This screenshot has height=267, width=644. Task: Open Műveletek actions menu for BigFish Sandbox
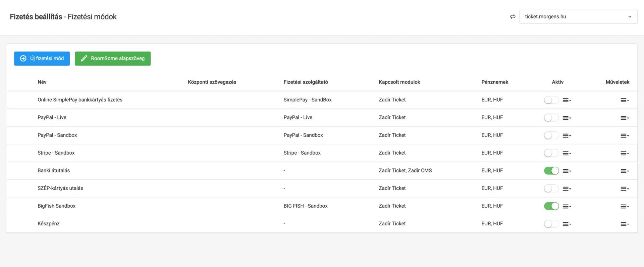[625, 207]
